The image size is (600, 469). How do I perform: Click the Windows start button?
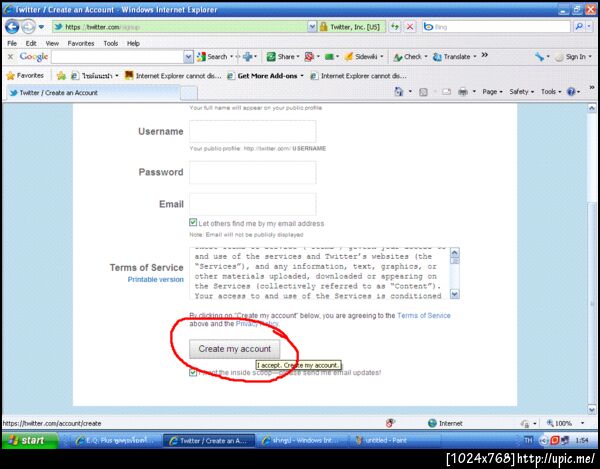tap(29, 440)
